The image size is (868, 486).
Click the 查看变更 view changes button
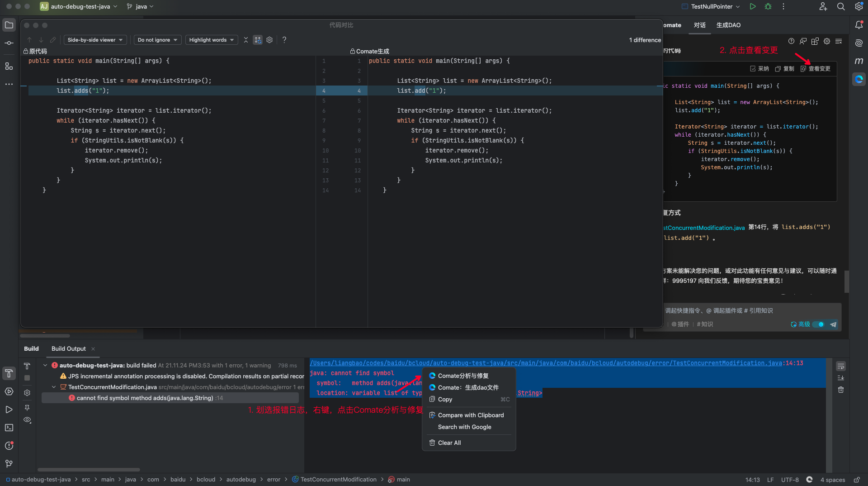point(816,69)
